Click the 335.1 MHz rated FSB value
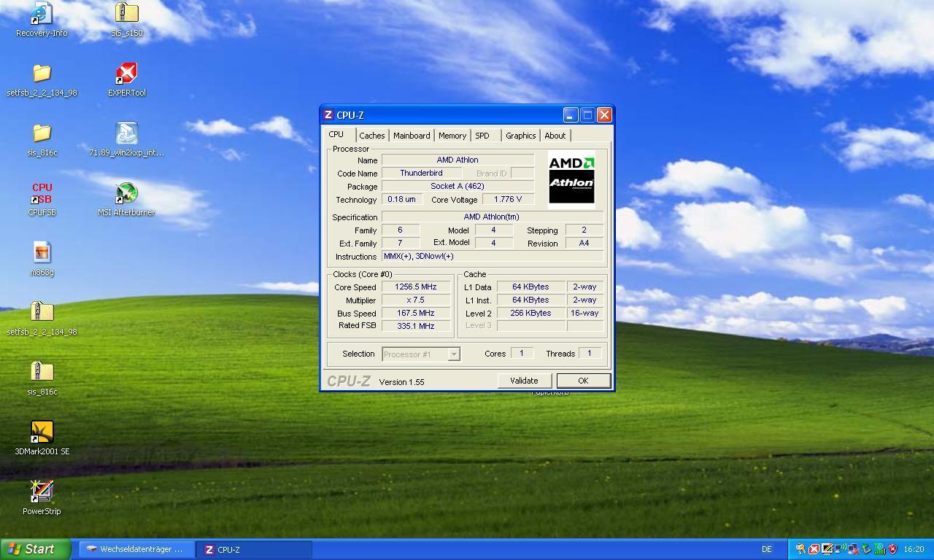 point(416,326)
